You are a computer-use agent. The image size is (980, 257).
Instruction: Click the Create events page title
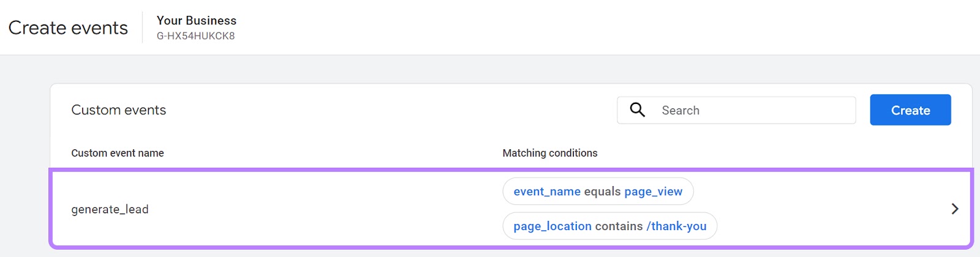tap(68, 28)
